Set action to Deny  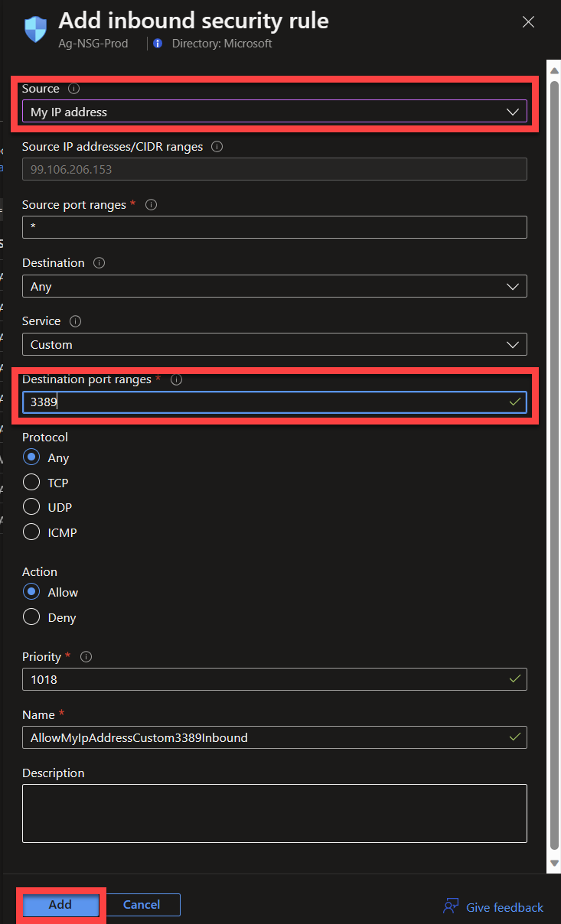coord(31,617)
